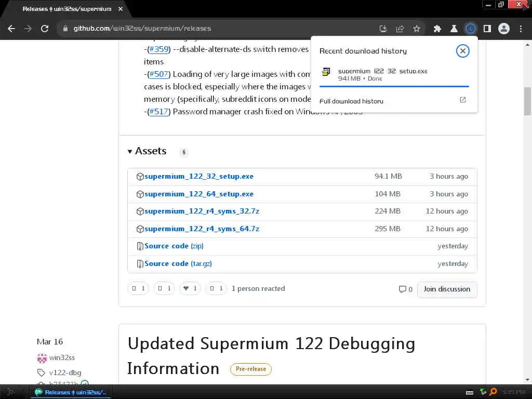The width and height of the screenshot is (532, 399).
Task: Click package icon beside supermium_122_64_setup.exe
Action: (x=140, y=194)
